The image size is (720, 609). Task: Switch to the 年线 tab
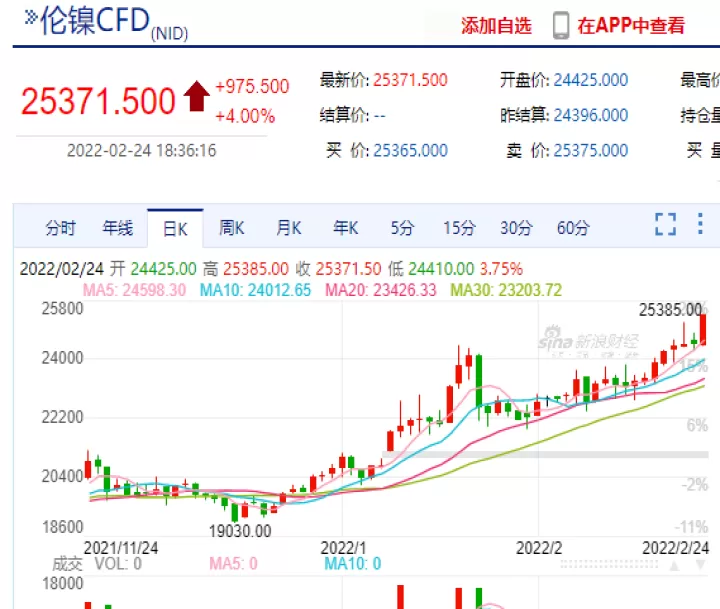point(118,228)
